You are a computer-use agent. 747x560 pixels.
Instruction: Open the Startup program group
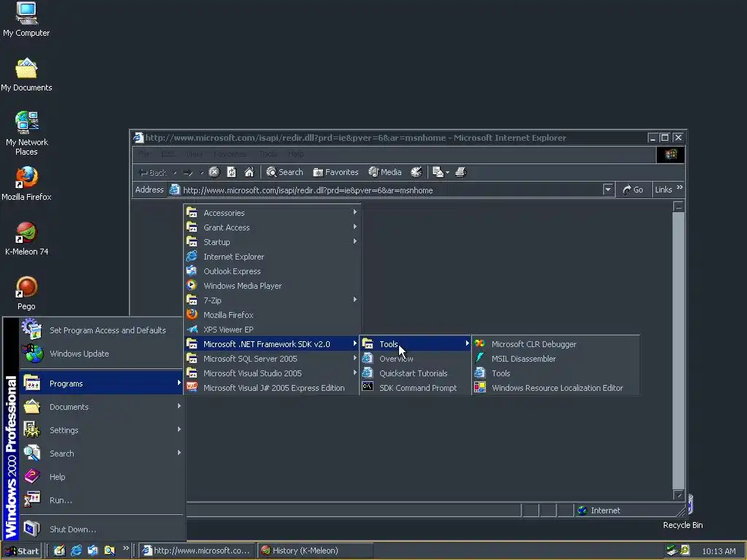coord(272,242)
